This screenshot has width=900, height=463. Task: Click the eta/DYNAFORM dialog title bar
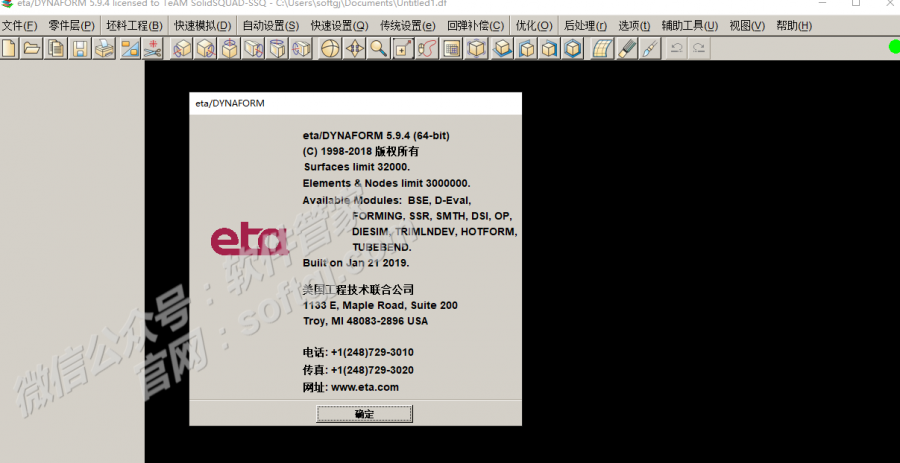(355, 104)
